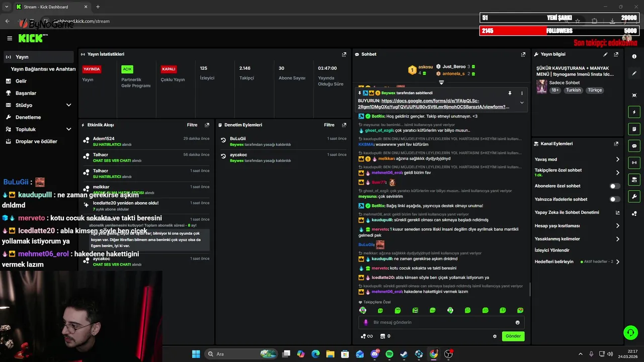Click the chat bubble icon in right rail
This screenshot has height=362, width=644.
point(634,146)
